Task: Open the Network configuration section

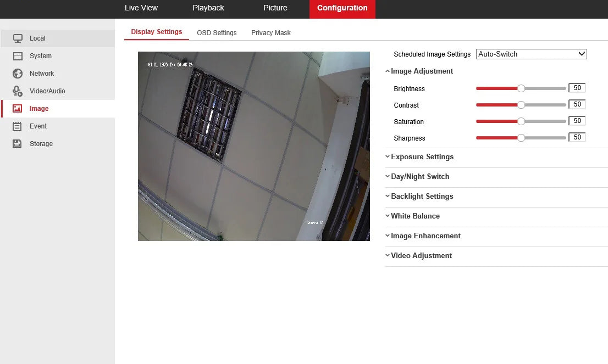Action: click(42, 73)
